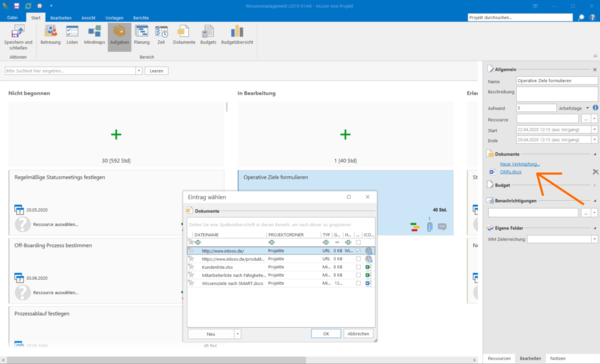Open the Neu button dropdown arrow

pyautogui.click(x=238, y=334)
